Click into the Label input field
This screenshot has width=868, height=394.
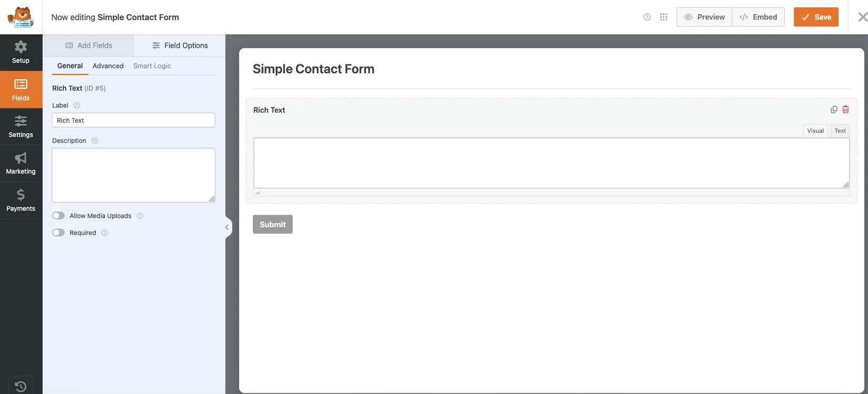133,120
